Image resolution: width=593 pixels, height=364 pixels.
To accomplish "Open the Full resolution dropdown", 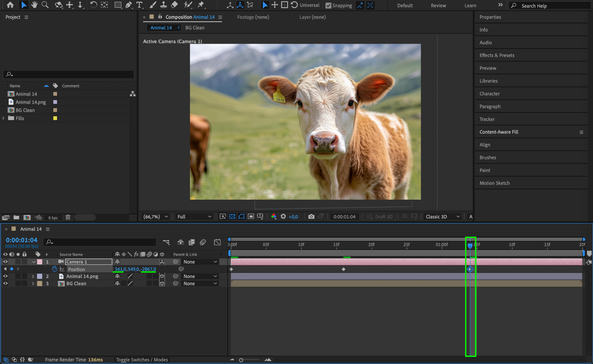I will click(194, 217).
